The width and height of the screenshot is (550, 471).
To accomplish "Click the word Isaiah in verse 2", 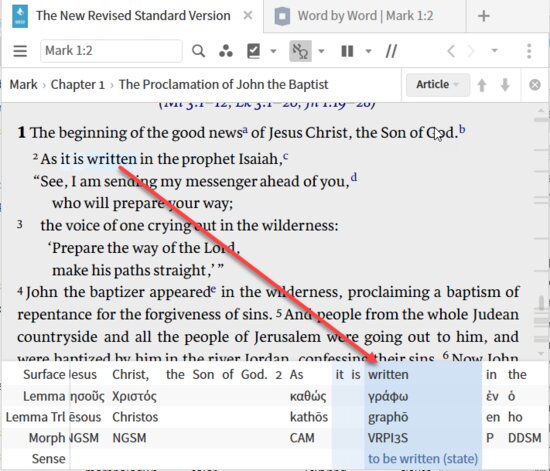I will pyautogui.click(x=260, y=159).
